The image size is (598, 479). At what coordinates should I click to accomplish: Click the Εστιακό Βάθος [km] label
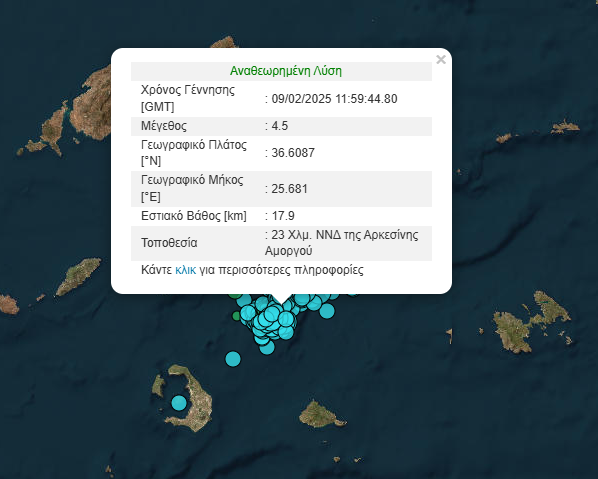[x=194, y=216]
